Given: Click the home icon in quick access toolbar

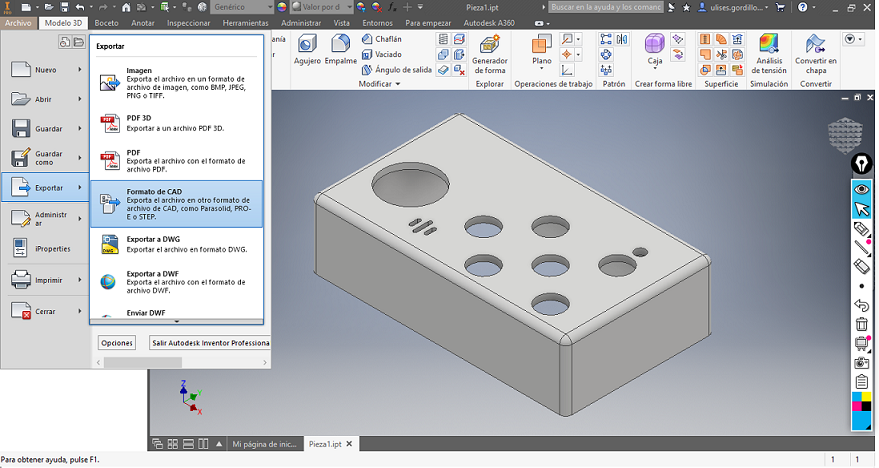Looking at the screenshot, I should tap(126, 7).
